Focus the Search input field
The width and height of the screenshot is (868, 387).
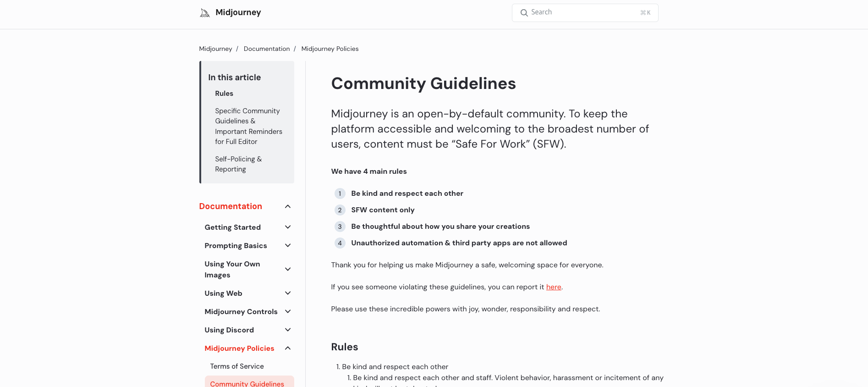coord(585,13)
